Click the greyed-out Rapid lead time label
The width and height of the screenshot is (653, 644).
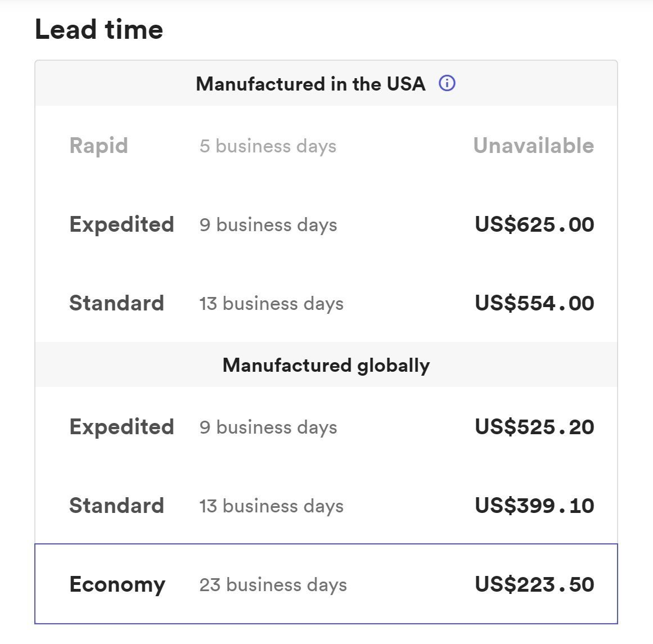(x=98, y=146)
